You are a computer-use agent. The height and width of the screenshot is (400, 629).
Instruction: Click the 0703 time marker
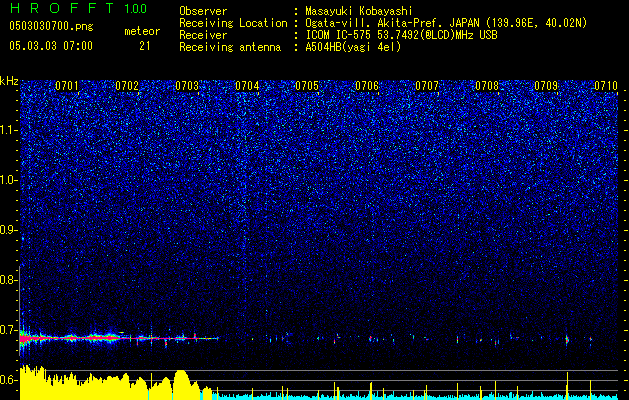[x=187, y=86]
